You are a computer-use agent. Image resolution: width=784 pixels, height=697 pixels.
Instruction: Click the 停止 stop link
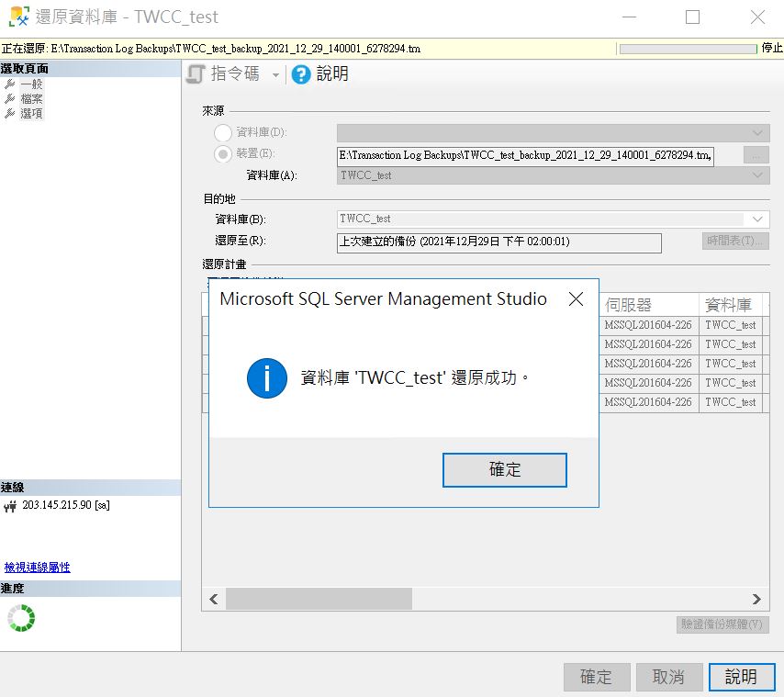(x=772, y=48)
